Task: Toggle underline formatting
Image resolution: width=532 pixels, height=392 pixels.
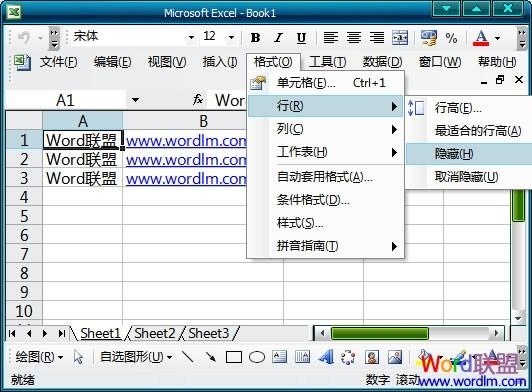Action: tap(301, 37)
